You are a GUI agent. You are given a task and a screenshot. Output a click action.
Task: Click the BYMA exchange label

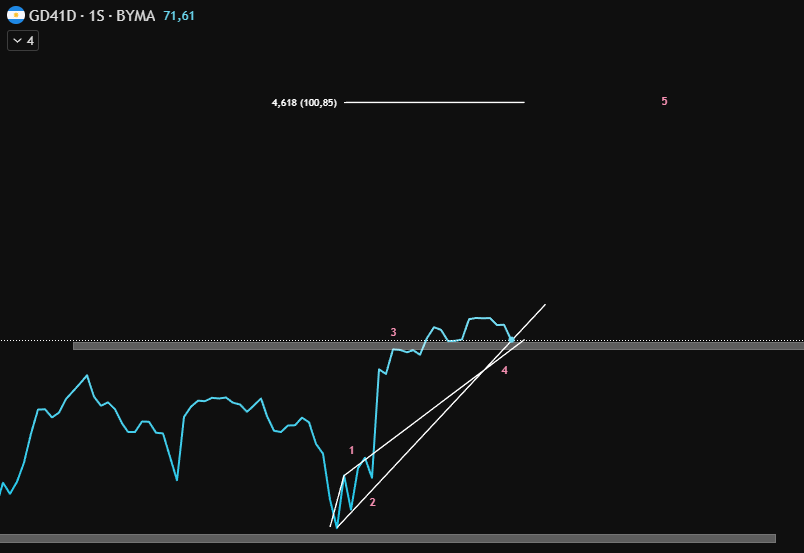pos(135,16)
